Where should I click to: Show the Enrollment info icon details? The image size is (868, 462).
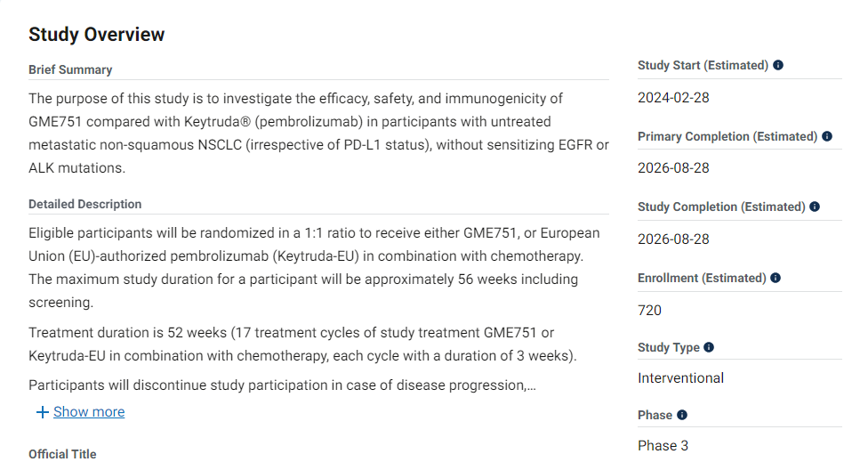click(776, 278)
